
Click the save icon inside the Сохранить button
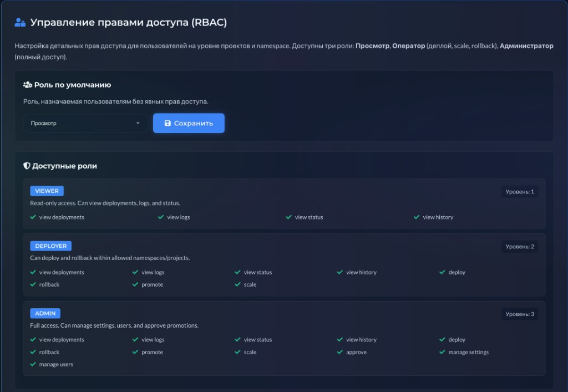coord(168,123)
